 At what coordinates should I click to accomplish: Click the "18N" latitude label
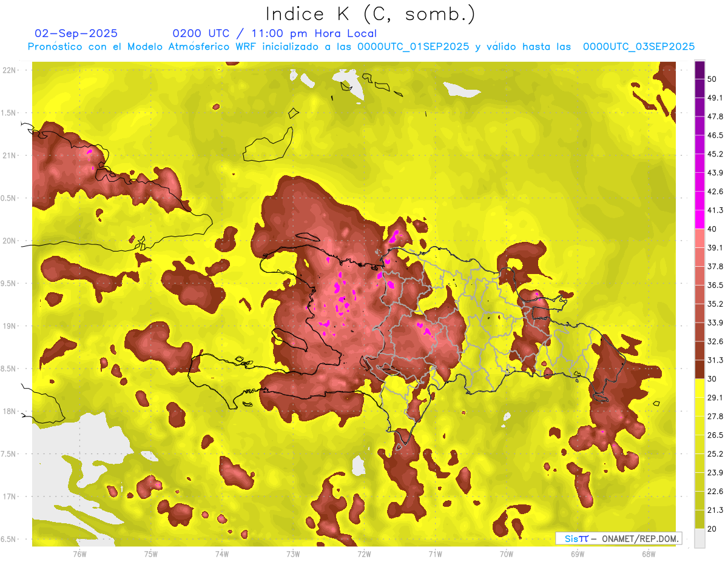click(10, 412)
